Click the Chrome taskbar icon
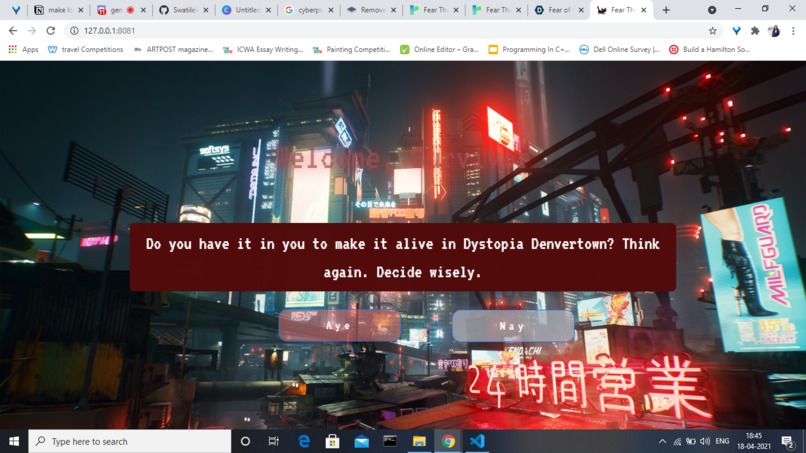This screenshot has width=806, height=453. 448,441
